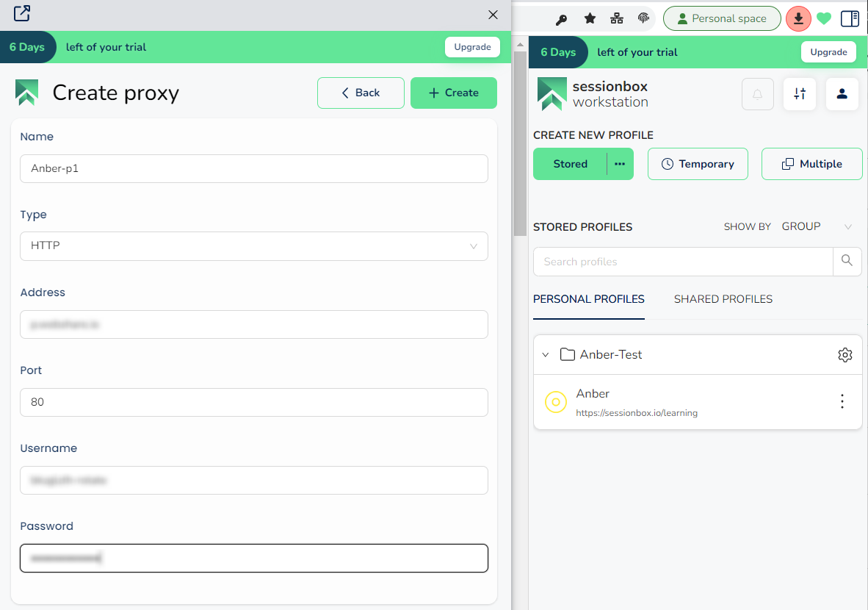The image size is (868, 610).
Task: Open Anber profile three-dot menu
Action: pyautogui.click(x=842, y=402)
